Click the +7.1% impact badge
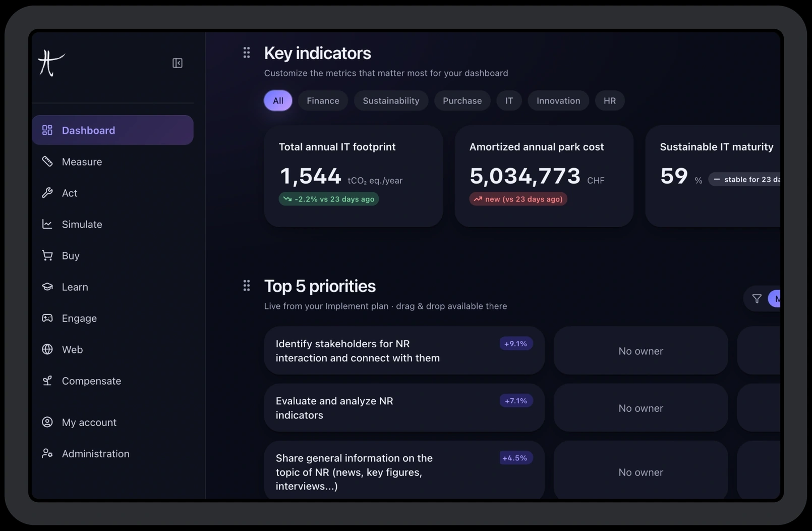Screen dimensions: 812x531 click(516, 401)
